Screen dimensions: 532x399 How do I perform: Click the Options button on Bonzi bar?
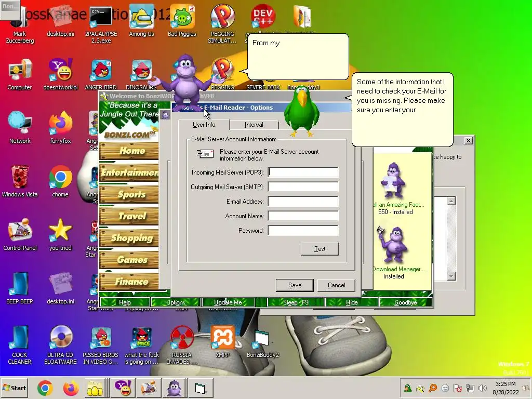[x=176, y=302]
